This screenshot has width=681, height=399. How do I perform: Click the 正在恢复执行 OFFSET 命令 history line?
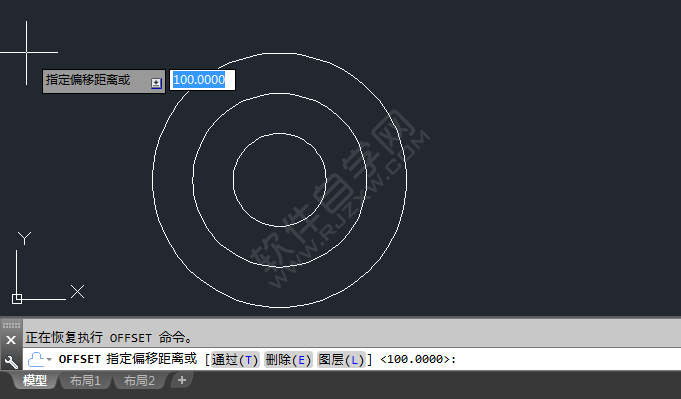pos(109,337)
